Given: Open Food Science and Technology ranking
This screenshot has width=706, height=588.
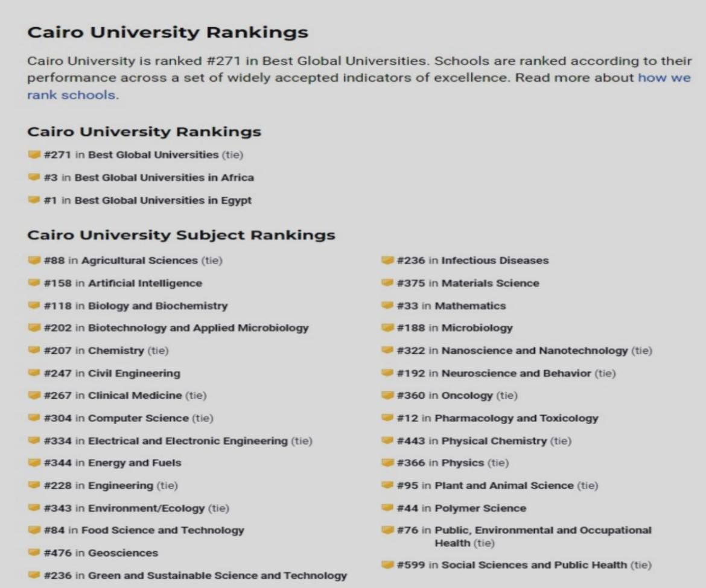Looking at the screenshot, I should point(162,531).
